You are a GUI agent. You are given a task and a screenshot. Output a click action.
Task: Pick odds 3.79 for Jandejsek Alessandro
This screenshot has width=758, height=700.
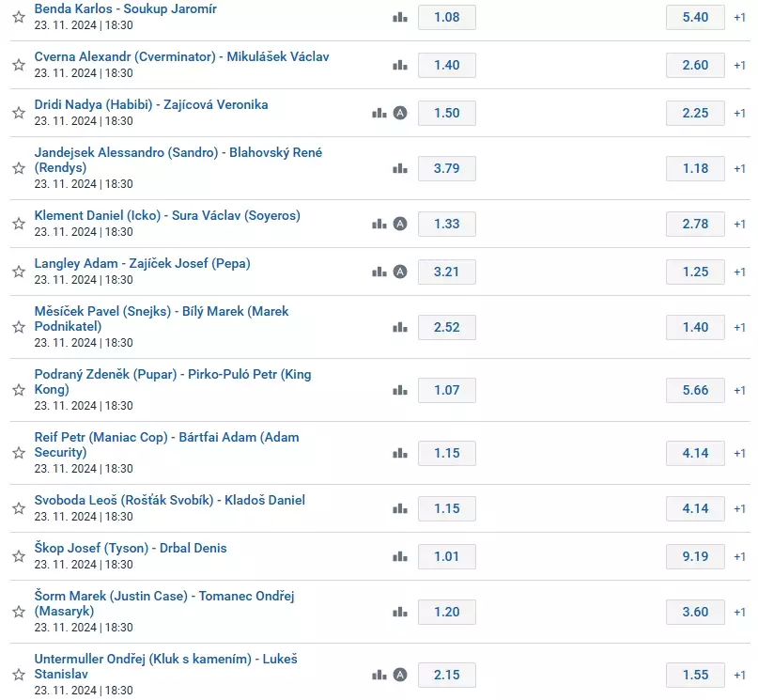[446, 168]
